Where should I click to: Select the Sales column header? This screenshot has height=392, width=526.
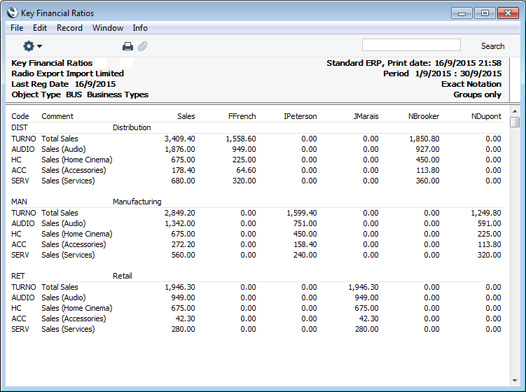(x=186, y=116)
